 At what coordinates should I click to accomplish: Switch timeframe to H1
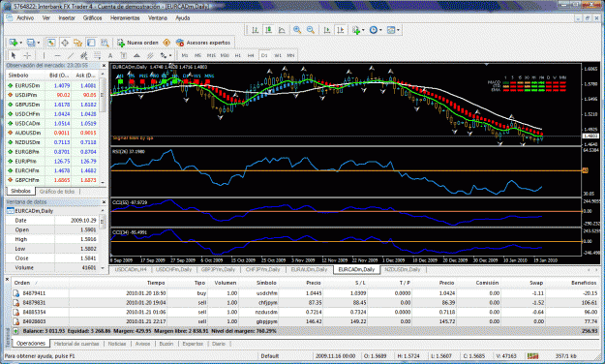[238, 55]
